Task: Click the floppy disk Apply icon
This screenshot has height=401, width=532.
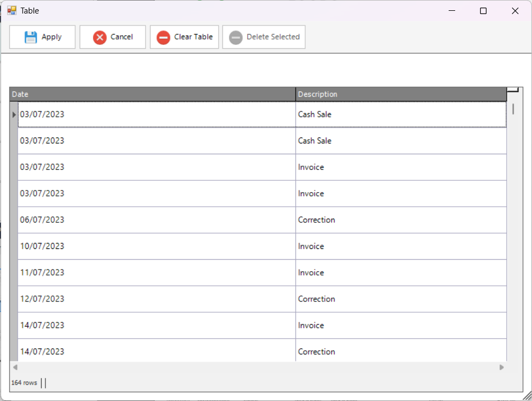Action: (31, 37)
